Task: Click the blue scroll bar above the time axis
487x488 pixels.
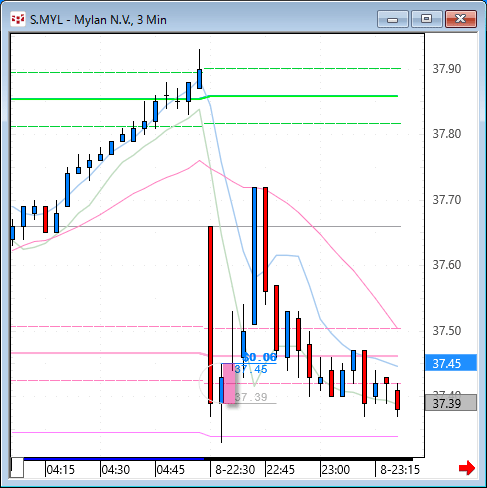Action: [x=114, y=459]
